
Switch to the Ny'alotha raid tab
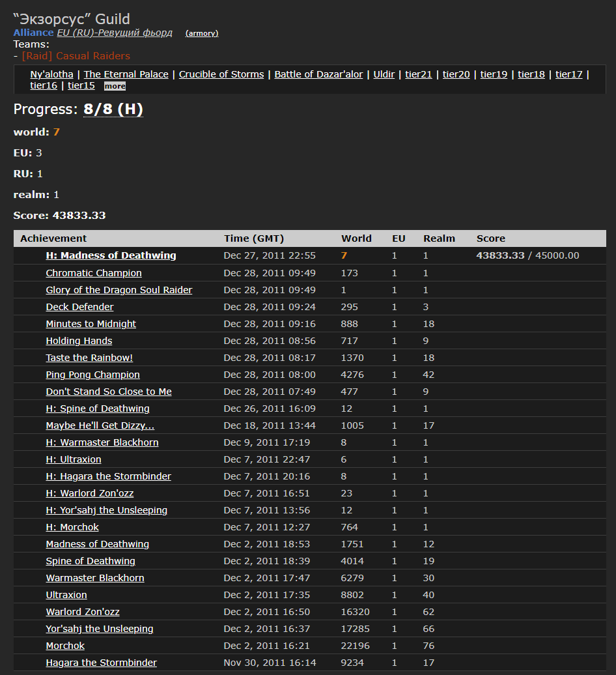coord(51,74)
